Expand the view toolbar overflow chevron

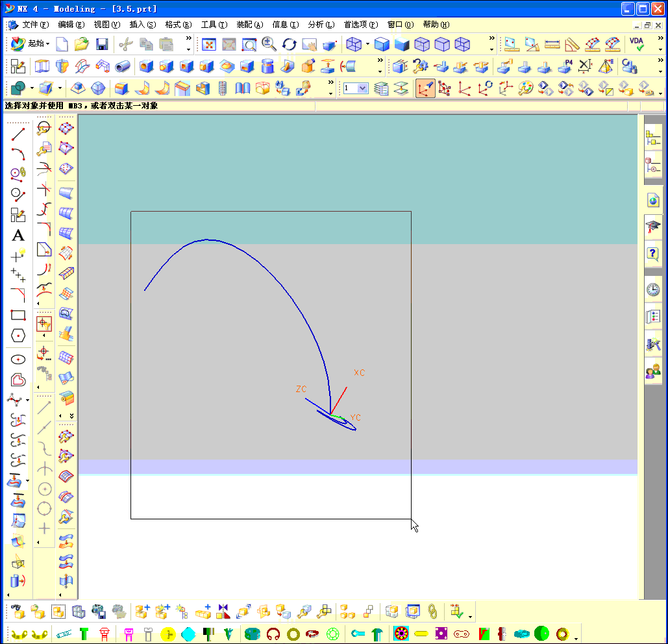(x=492, y=38)
